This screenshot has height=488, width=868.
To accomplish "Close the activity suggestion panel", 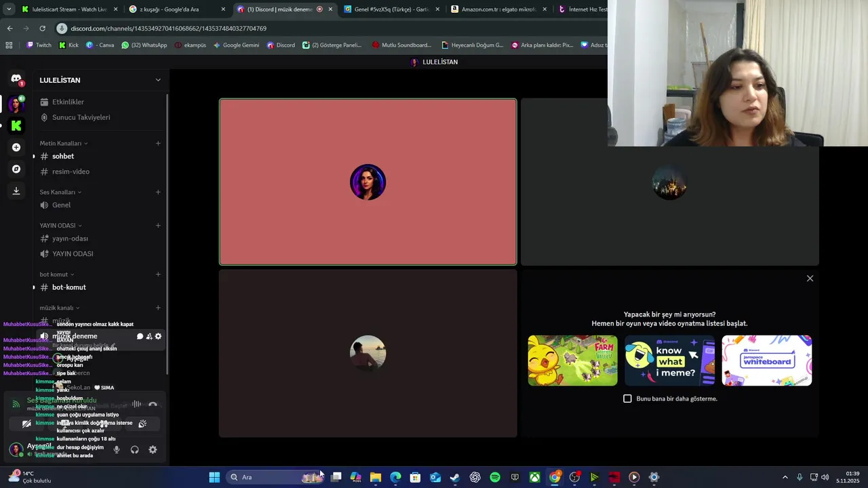I will coord(810,279).
